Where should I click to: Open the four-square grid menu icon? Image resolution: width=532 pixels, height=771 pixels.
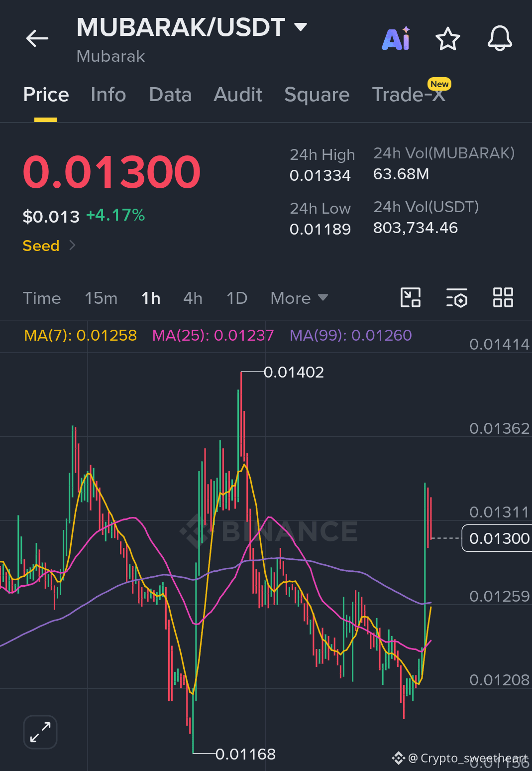point(503,298)
